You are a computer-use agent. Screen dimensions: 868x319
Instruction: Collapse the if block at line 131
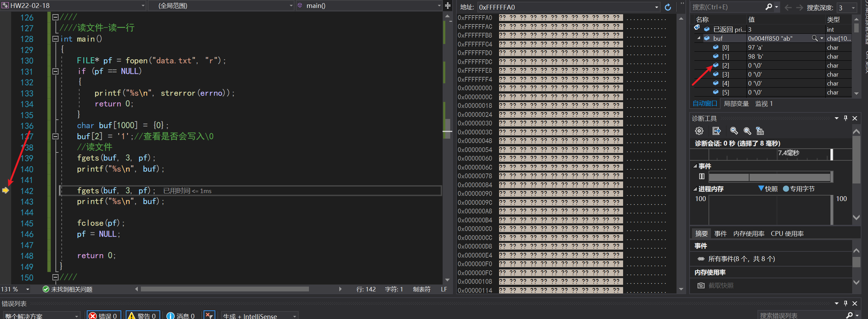click(x=55, y=71)
